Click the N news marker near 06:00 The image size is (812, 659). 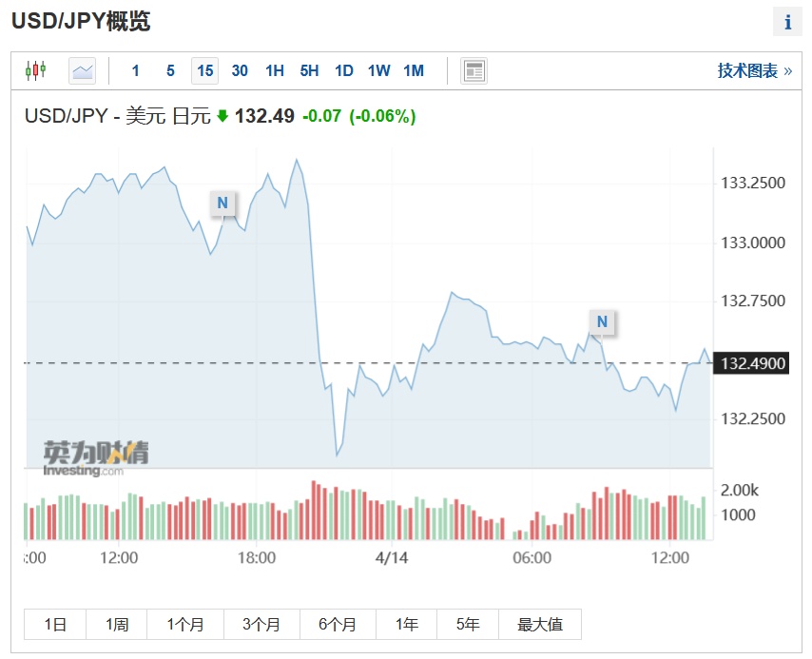(602, 322)
